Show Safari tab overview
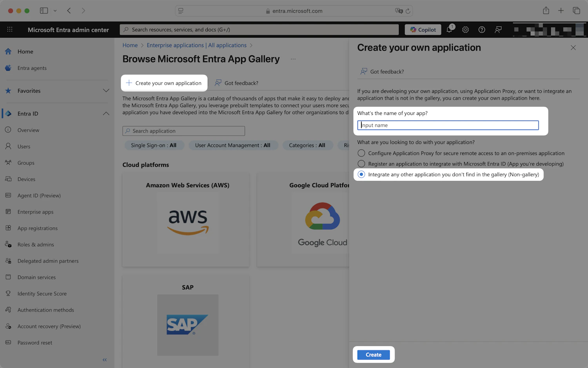Screen dimensions: 588x368 (x=576, y=11)
